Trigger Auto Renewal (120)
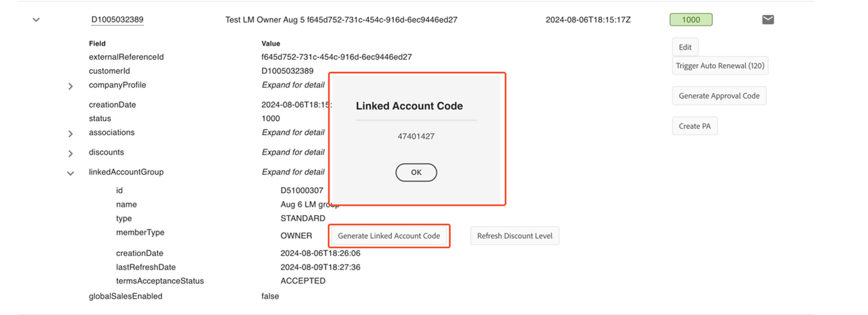 click(x=720, y=66)
